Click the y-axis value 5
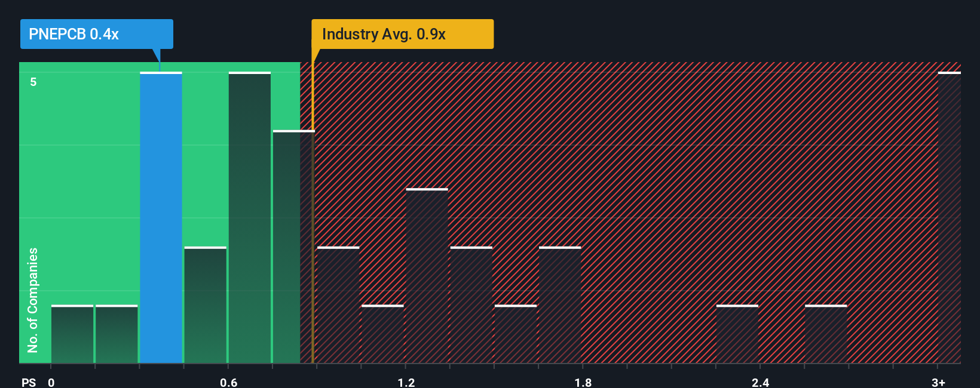Screen dimensions: 980x388 point(33,82)
